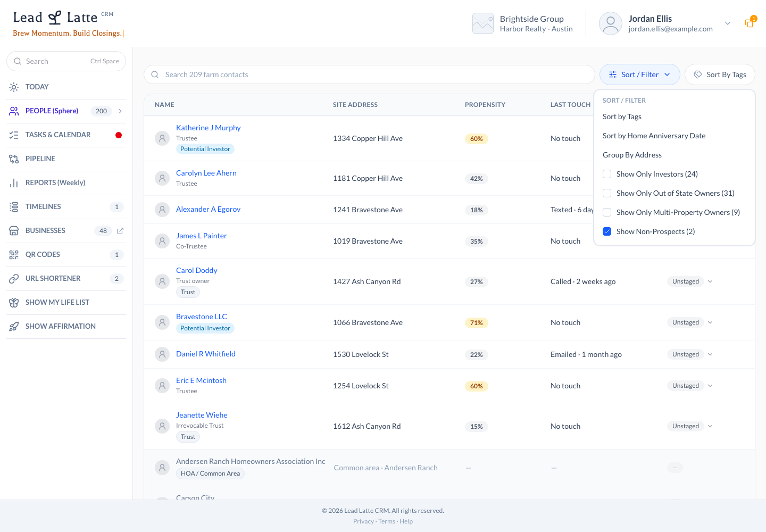Focus the sidebar Search box
Screen dimensions: 766x532
click(66, 61)
